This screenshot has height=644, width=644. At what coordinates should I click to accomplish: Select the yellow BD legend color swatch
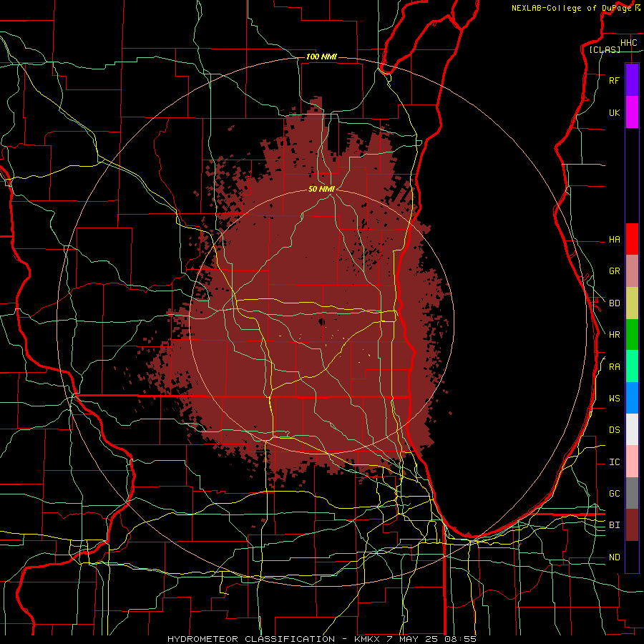click(x=632, y=303)
